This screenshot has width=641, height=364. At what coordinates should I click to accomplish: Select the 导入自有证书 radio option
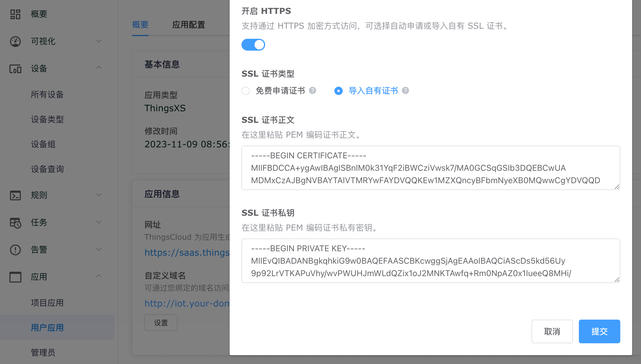click(339, 91)
